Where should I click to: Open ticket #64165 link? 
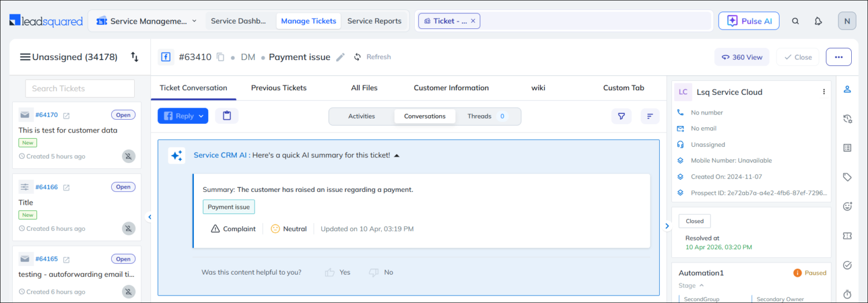coord(46,259)
